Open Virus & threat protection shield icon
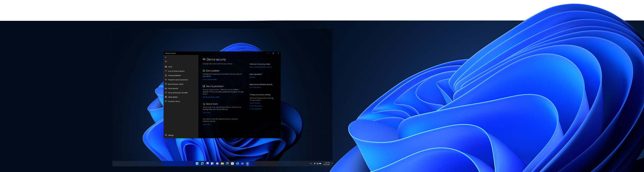The image size is (644, 172). click(166, 71)
